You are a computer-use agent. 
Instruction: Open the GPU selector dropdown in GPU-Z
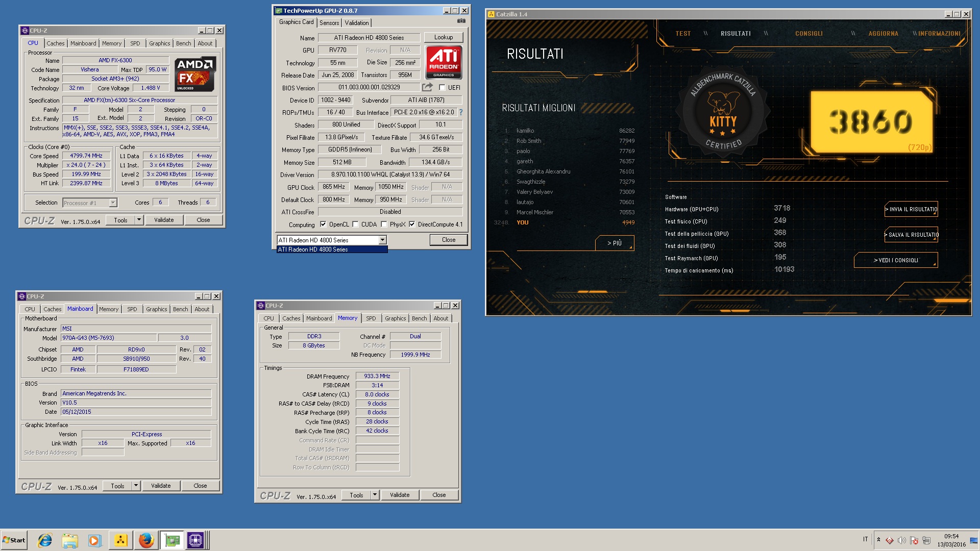tap(382, 240)
